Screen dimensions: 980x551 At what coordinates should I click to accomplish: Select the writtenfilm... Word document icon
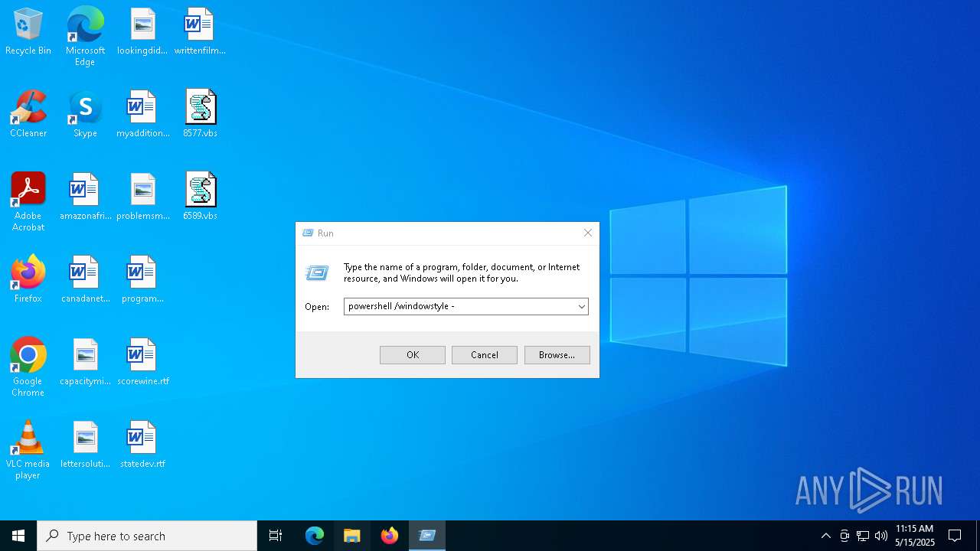(200, 31)
